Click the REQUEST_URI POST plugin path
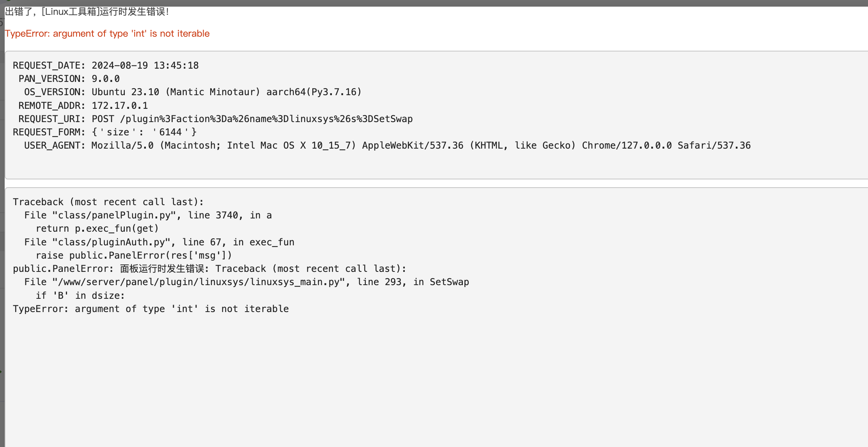Screen dimensions: 868x447 (x=252, y=119)
